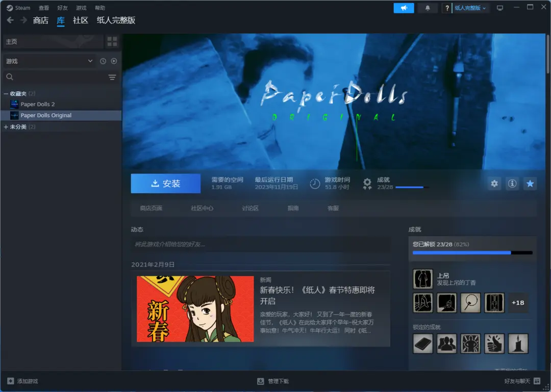Sort by recent activity clock icon

tap(103, 61)
